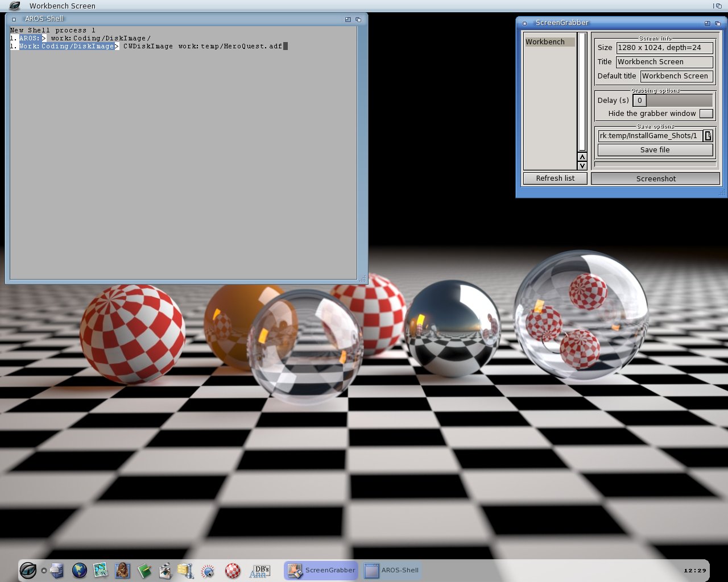The width and height of the screenshot is (728, 582).
Task: Open the Chewbacca portrait dock icon
Action: pos(122,570)
